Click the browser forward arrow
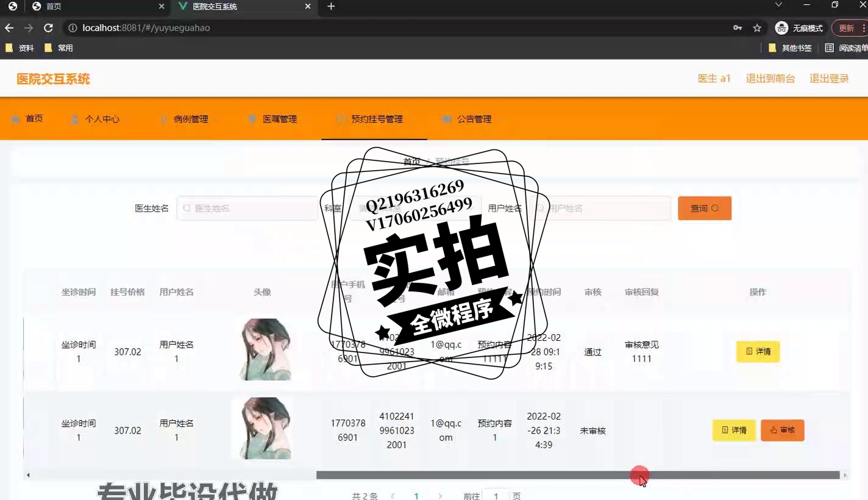 click(29, 28)
